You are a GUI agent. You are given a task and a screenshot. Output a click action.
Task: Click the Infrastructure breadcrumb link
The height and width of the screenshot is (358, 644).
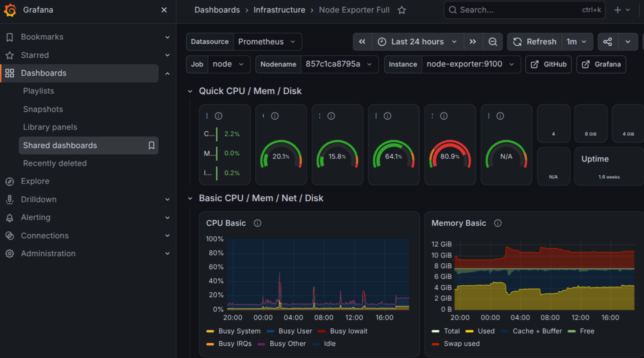click(x=279, y=10)
